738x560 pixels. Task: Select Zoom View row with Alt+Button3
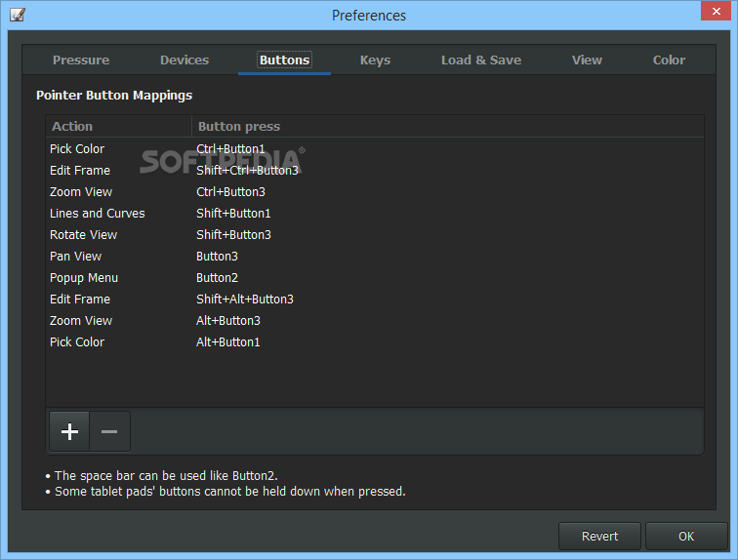(x=375, y=321)
